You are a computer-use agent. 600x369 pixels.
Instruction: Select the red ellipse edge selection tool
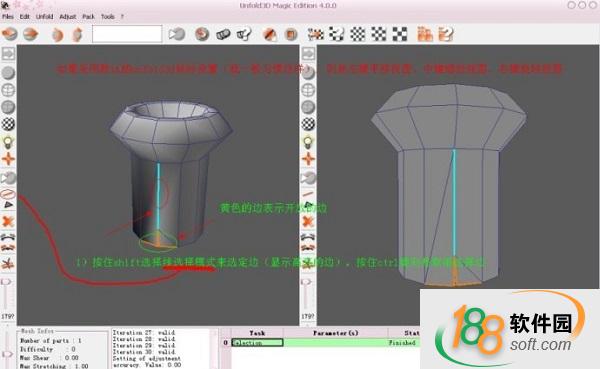(8, 193)
